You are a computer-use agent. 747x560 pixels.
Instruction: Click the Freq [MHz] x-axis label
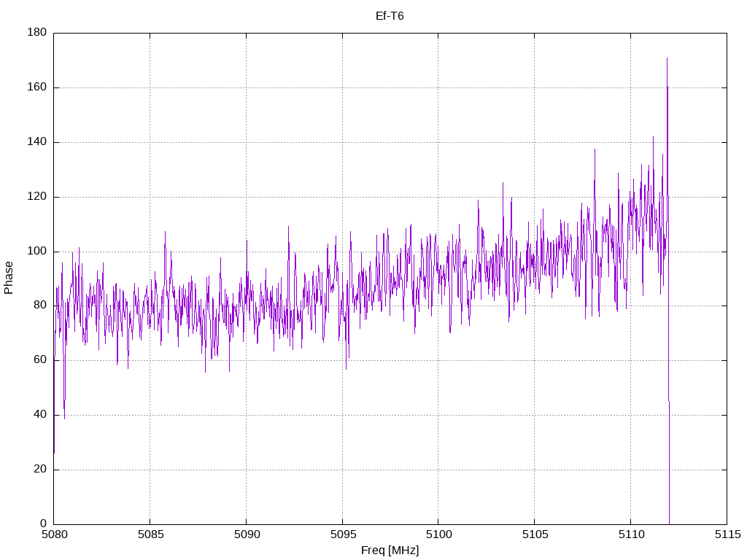tap(390, 551)
